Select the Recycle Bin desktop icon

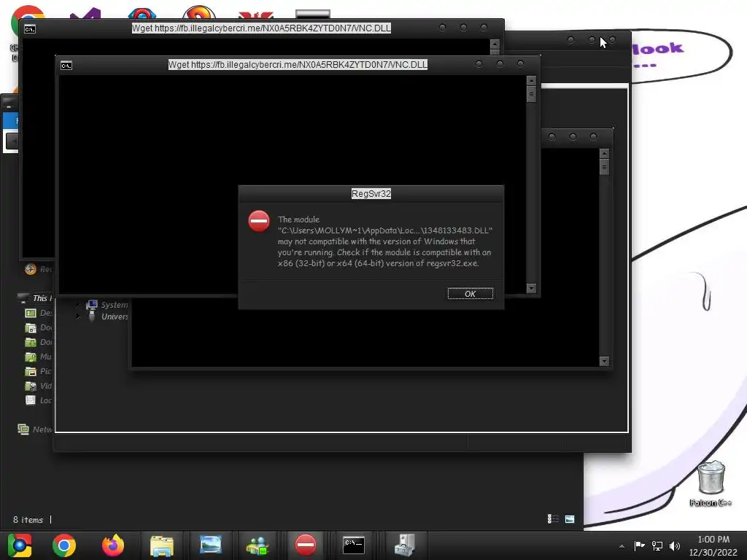711,483
